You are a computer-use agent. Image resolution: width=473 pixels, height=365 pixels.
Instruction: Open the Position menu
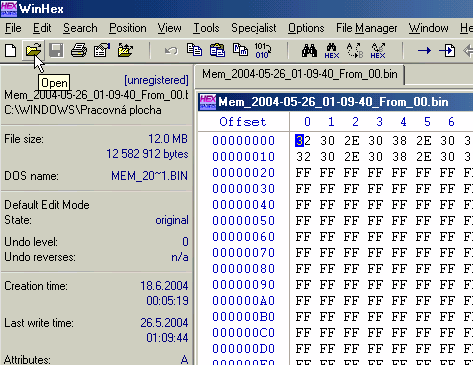click(128, 28)
